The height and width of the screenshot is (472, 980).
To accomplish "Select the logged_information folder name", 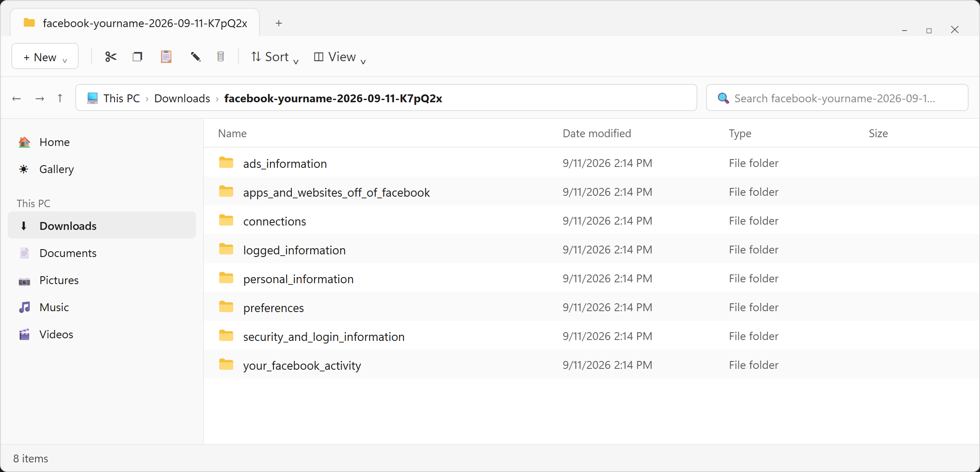I will point(294,250).
